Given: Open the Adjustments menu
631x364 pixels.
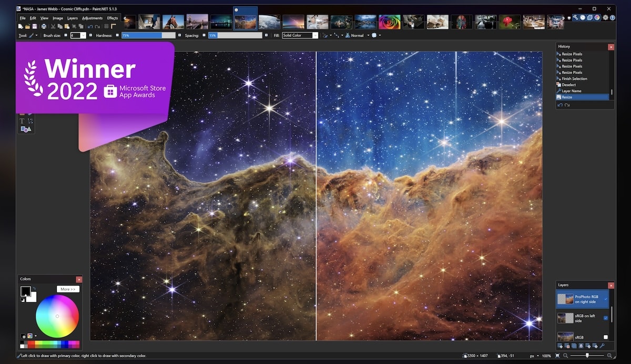Looking at the screenshot, I should 93,18.
